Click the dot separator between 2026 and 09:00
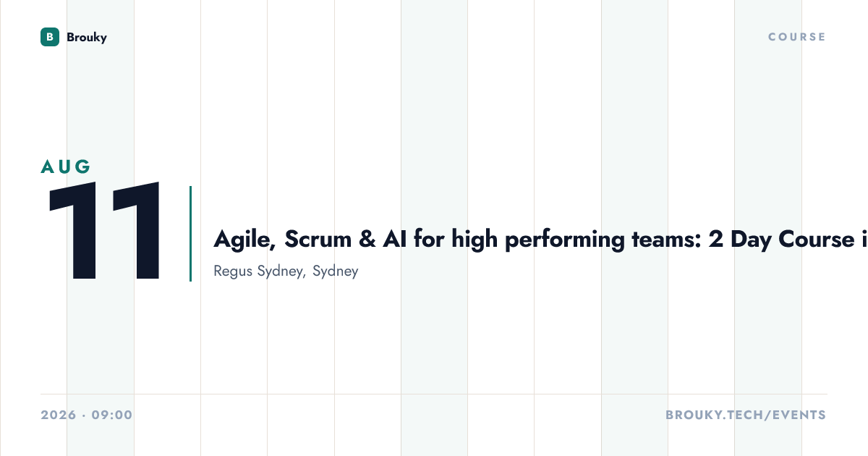Viewport: 868px width, 456px height. (x=84, y=415)
